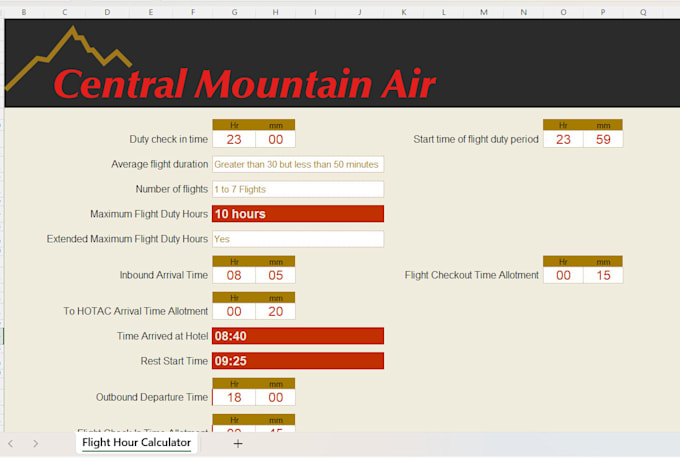Viewport: 680px width, 458px height.
Task: Click the Number of flights label
Action: tap(172, 189)
